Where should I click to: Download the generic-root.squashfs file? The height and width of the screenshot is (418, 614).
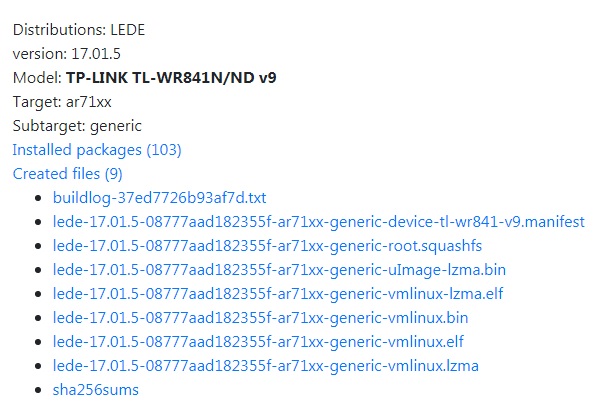tap(267, 246)
